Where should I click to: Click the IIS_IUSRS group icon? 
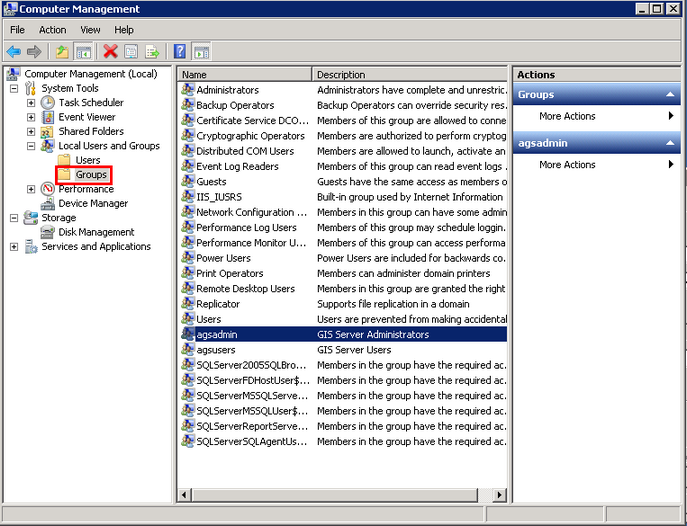click(188, 197)
